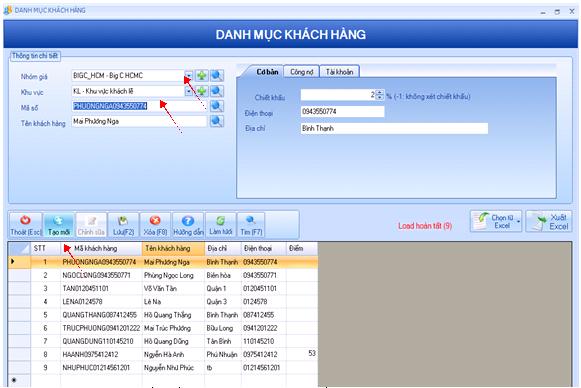The height and width of the screenshot is (388, 581).
Task: Click the Làm tươi refresh button
Action: click(x=220, y=225)
